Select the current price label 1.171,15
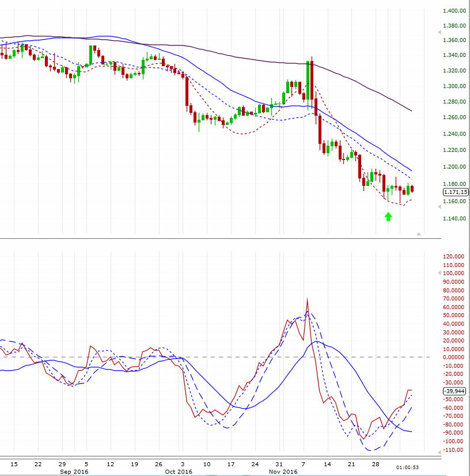This screenshot has width=470, height=476. coord(455,192)
